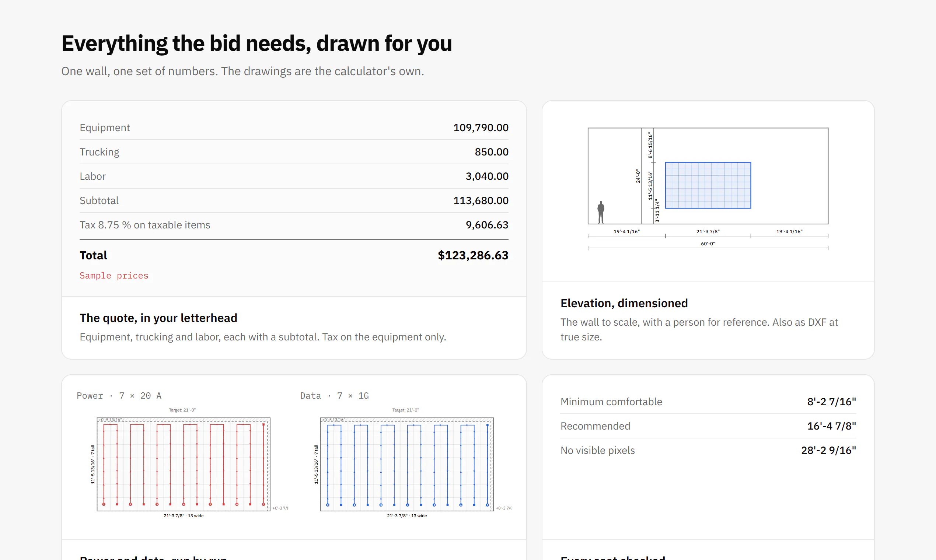Click the Tax 8.75 % line
This screenshot has height=560, width=936.
[294, 225]
